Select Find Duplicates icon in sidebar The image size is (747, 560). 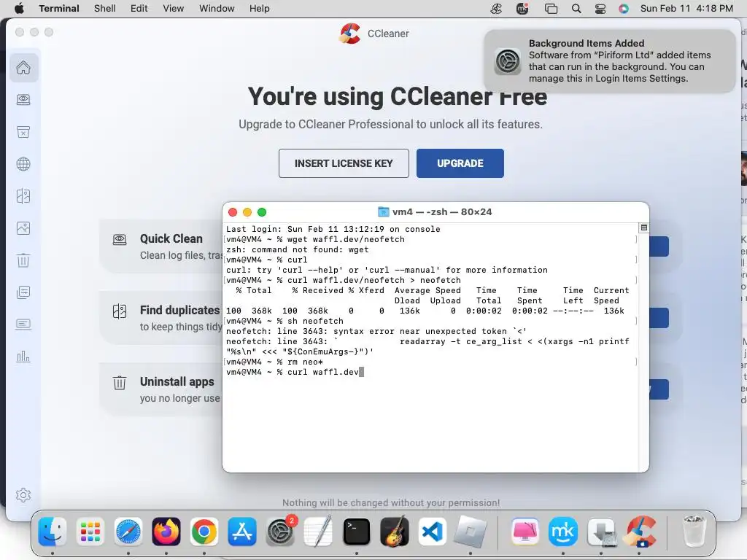(23, 196)
